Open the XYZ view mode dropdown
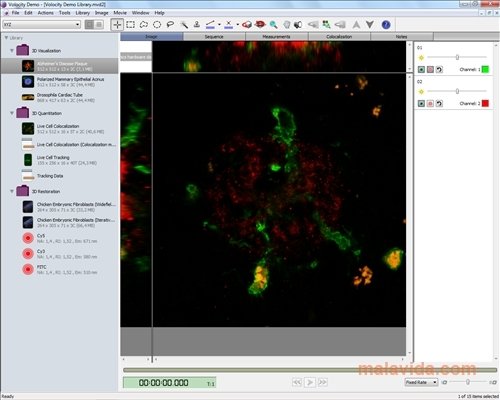The height and width of the screenshot is (400, 500). pyautogui.click(x=42, y=25)
